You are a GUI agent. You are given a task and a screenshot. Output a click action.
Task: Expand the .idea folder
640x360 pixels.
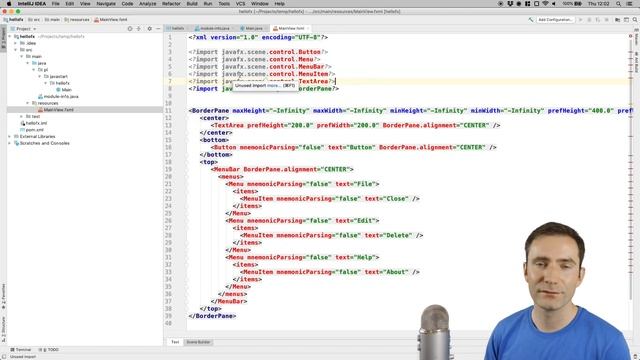[x=16, y=43]
